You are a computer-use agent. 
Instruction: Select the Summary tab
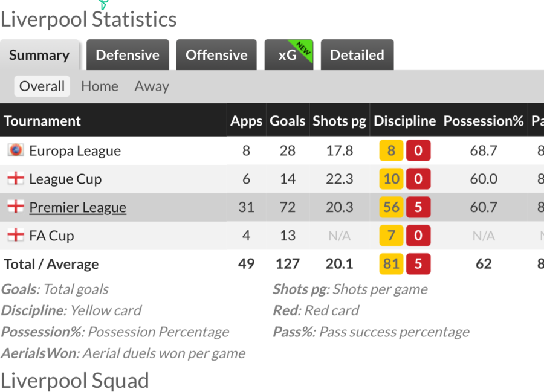pos(39,55)
